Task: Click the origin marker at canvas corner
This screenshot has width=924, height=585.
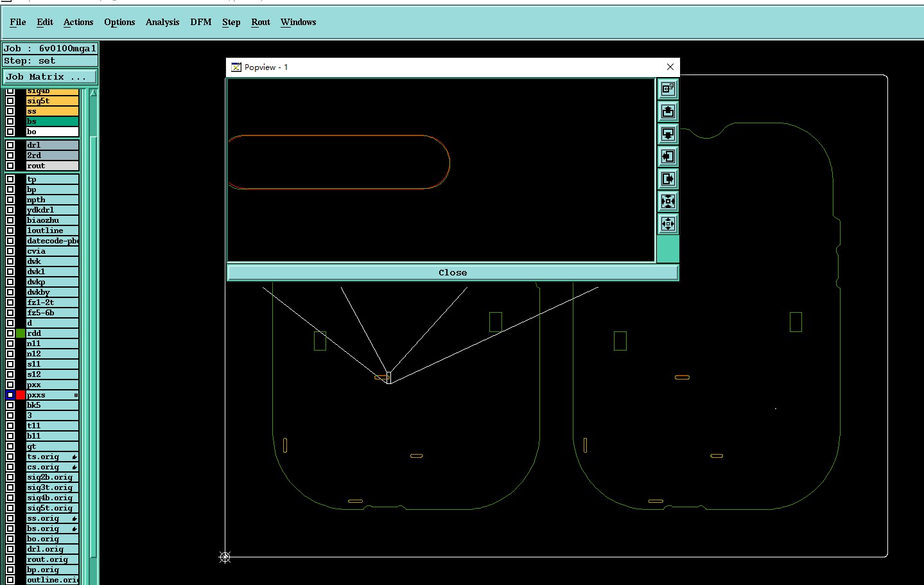Action: [225, 557]
